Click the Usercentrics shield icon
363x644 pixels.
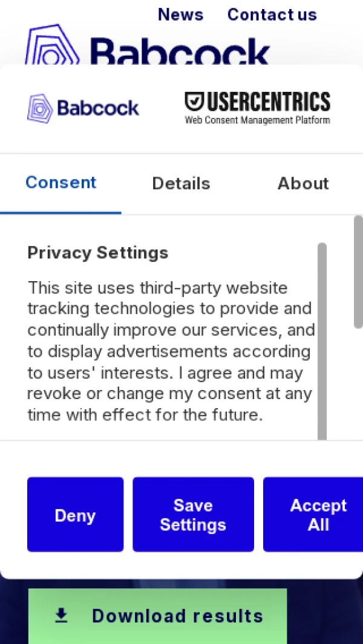(x=195, y=101)
